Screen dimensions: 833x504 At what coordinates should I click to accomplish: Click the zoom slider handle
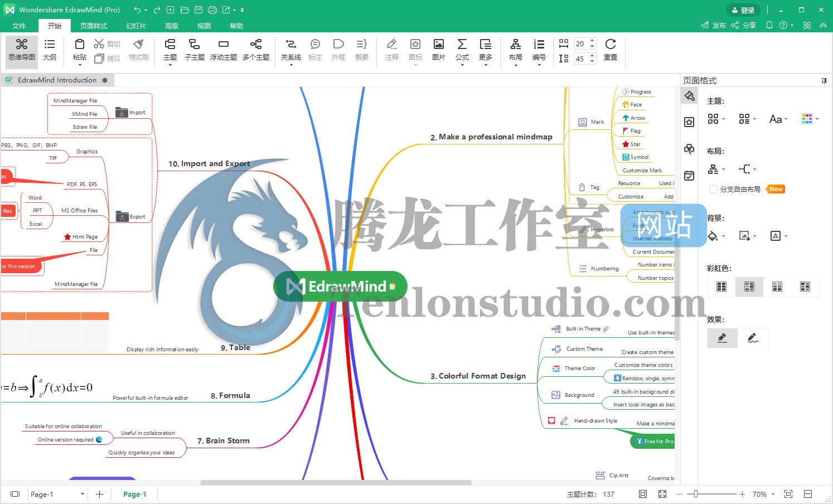tap(695, 494)
